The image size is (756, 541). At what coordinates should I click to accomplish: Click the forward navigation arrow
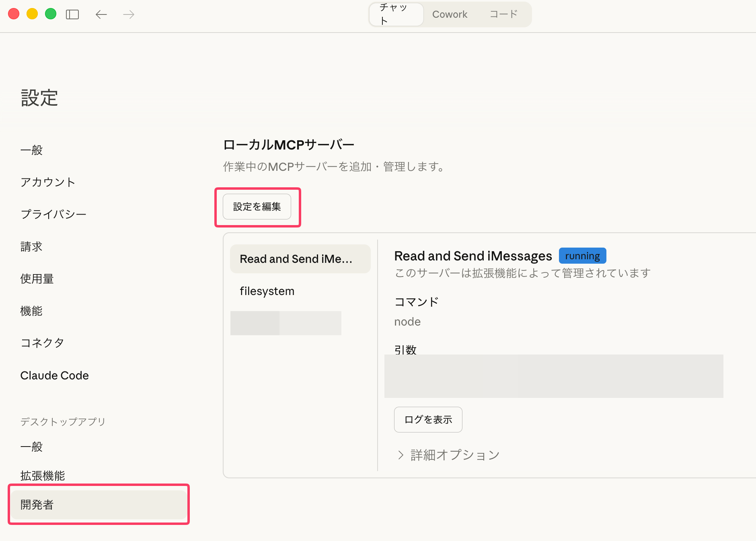coord(128,14)
